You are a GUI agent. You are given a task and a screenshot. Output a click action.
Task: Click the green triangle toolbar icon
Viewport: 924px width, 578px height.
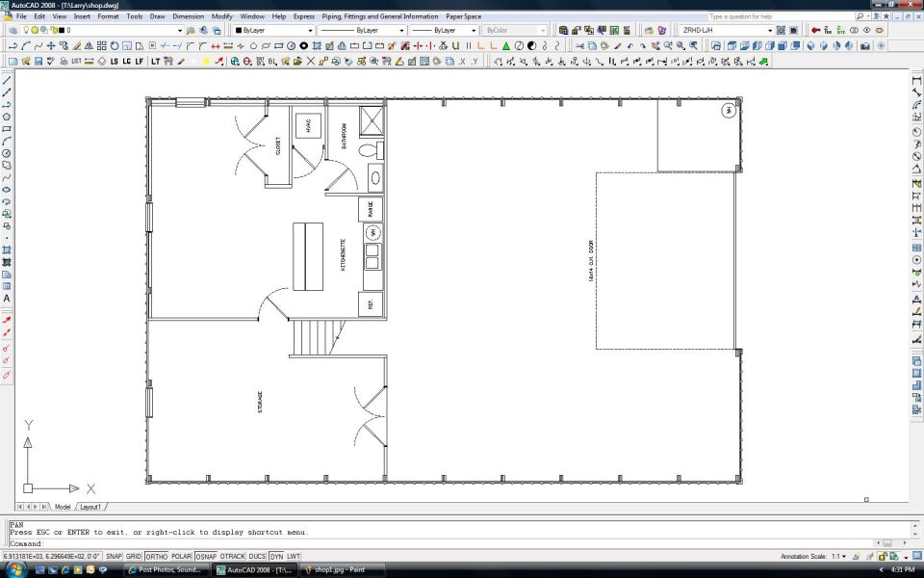point(505,45)
